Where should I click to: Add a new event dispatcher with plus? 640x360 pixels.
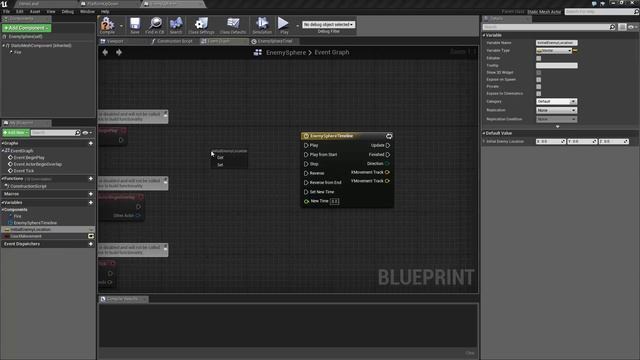point(91,244)
